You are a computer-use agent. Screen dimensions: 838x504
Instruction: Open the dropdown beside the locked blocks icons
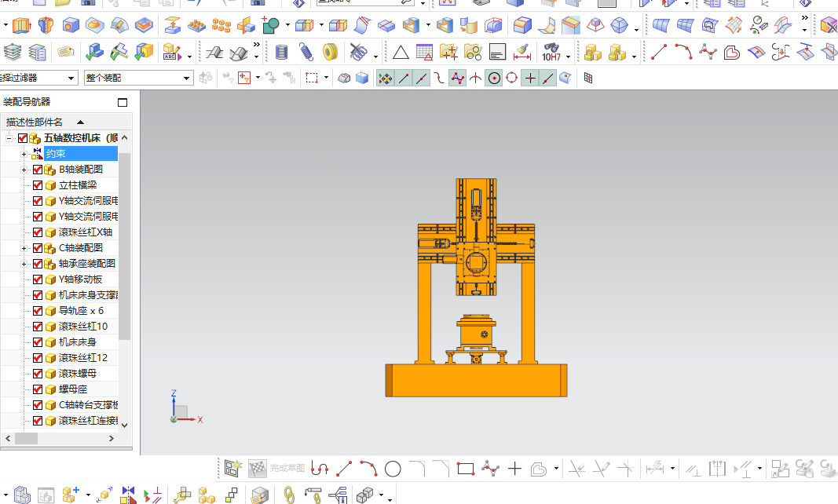click(634, 56)
